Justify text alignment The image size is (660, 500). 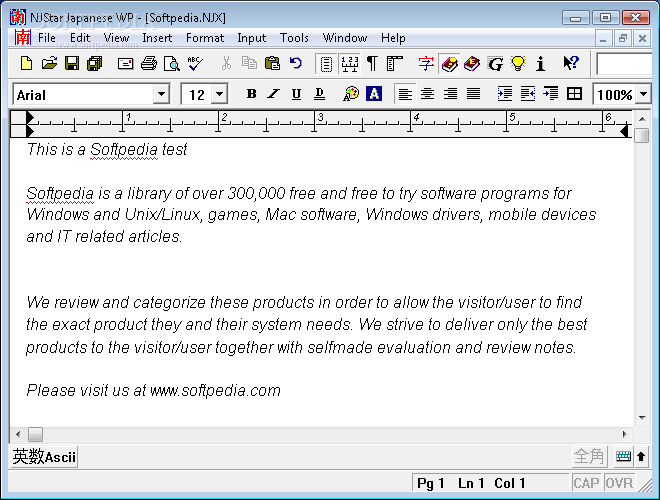point(474,94)
